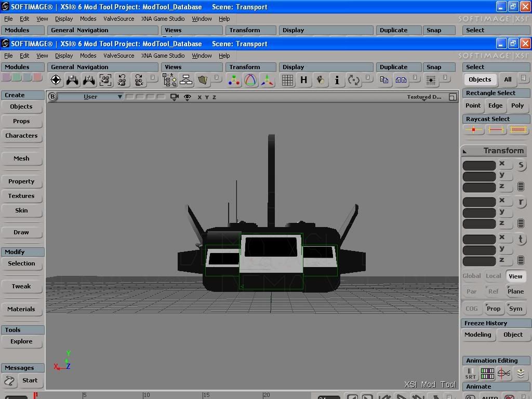Toggle View transform mode
The height and width of the screenshot is (399, 532).
[516, 276]
